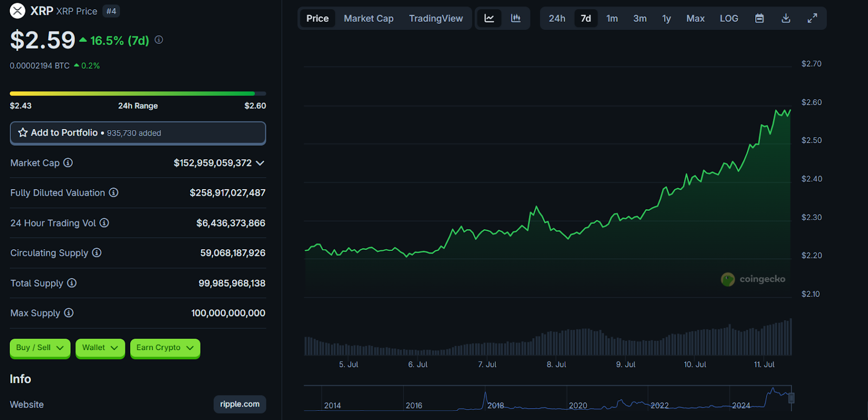The width and height of the screenshot is (868, 420).
Task: Open the 7d price change info icon
Action: pyautogui.click(x=159, y=40)
